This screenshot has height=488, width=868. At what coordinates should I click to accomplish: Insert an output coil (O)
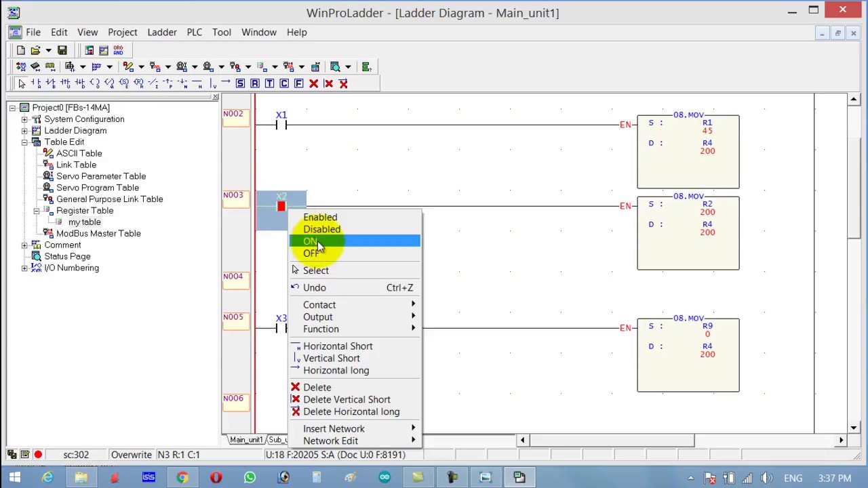pos(94,83)
